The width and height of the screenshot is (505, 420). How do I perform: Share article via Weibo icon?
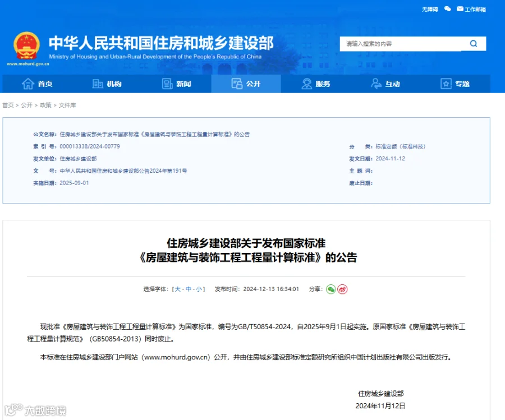(342, 289)
